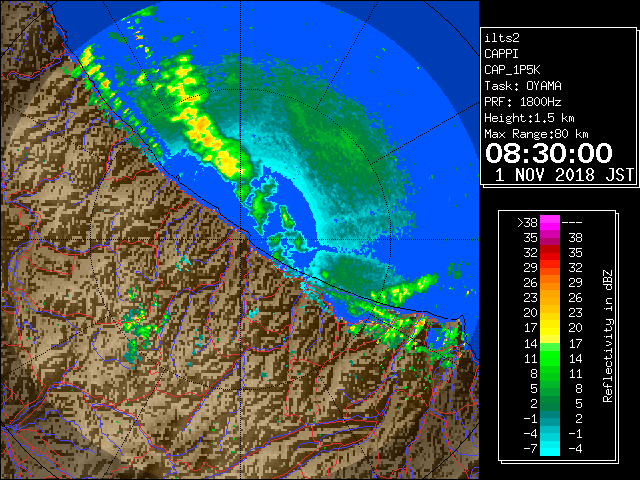Viewport: 640px width, 480px height.
Task: Click the 08:30:00 timestamp
Action: point(549,153)
